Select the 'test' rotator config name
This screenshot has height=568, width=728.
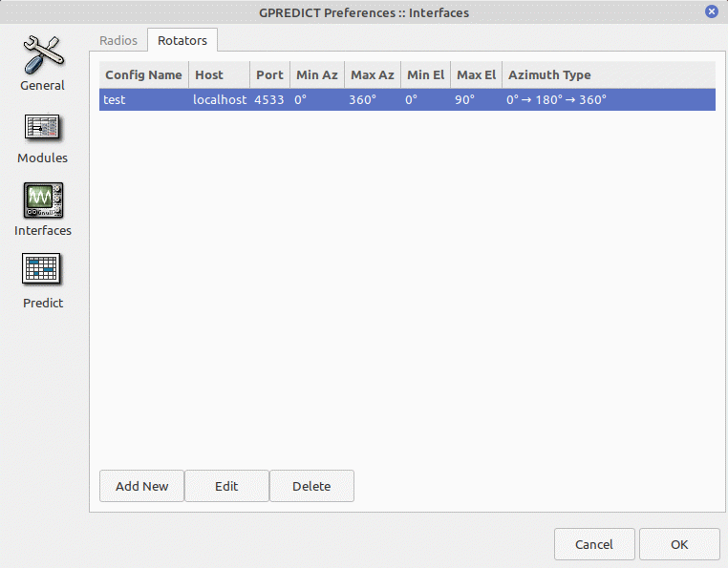[x=115, y=100]
